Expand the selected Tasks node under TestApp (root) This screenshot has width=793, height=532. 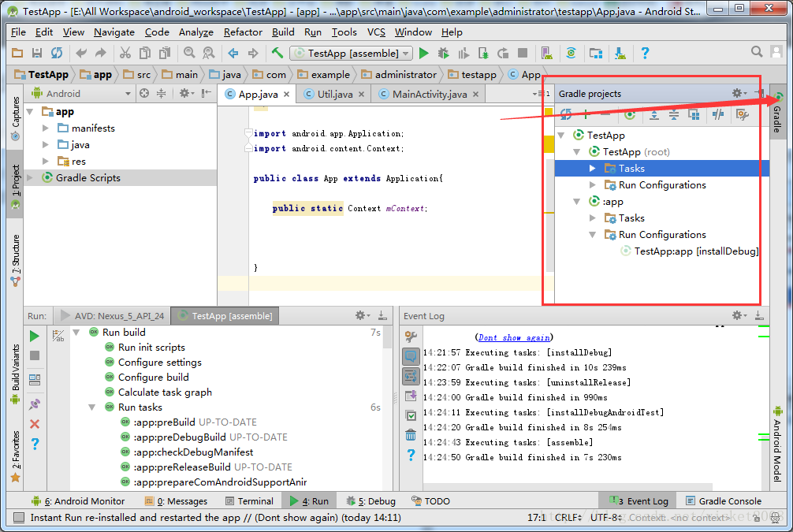[592, 169]
